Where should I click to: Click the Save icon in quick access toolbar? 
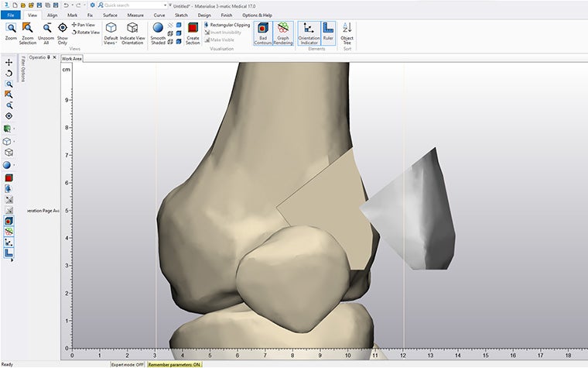(x=39, y=5)
